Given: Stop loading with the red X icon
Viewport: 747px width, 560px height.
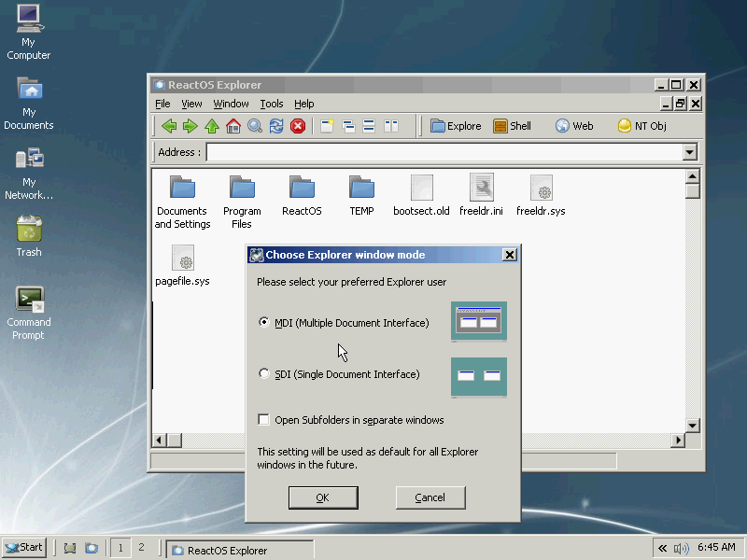Looking at the screenshot, I should click(x=298, y=126).
